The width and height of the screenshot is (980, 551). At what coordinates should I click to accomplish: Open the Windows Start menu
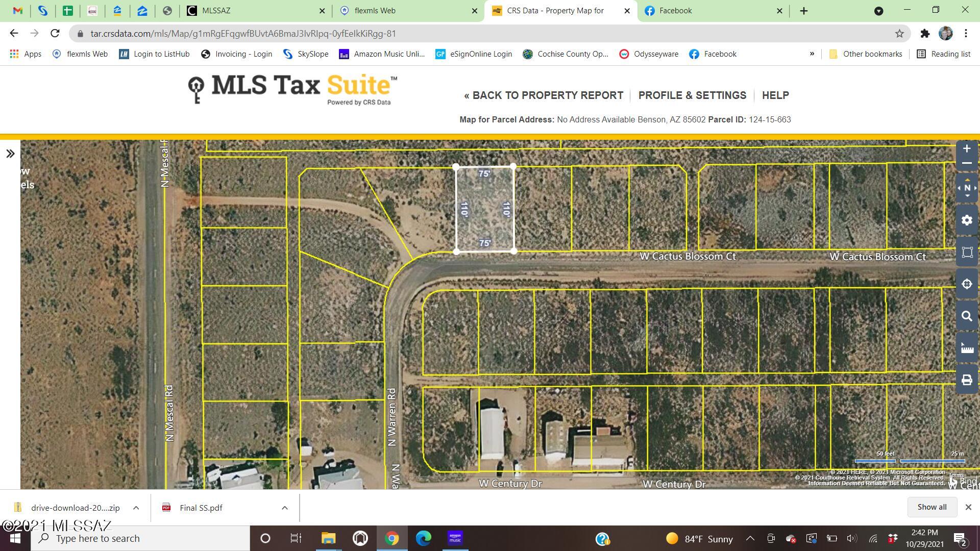coord(15,539)
